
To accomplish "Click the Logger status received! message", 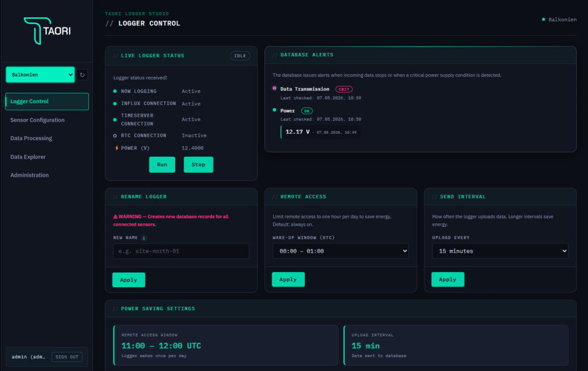I will pyautogui.click(x=140, y=78).
